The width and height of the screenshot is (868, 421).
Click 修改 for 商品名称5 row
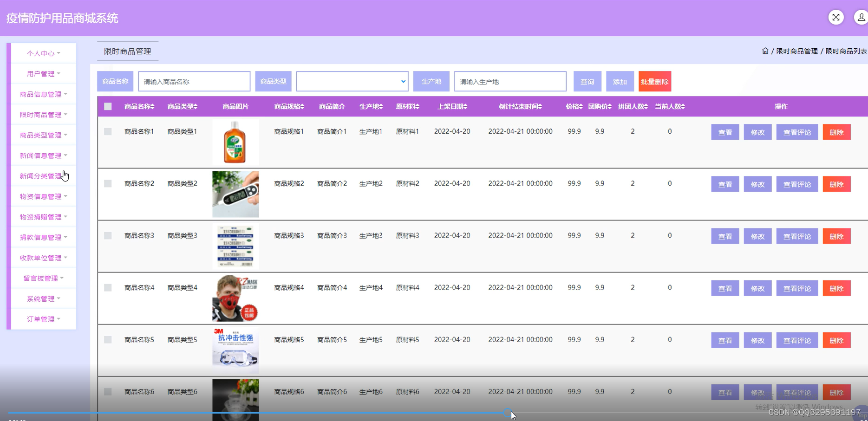(758, 340)
